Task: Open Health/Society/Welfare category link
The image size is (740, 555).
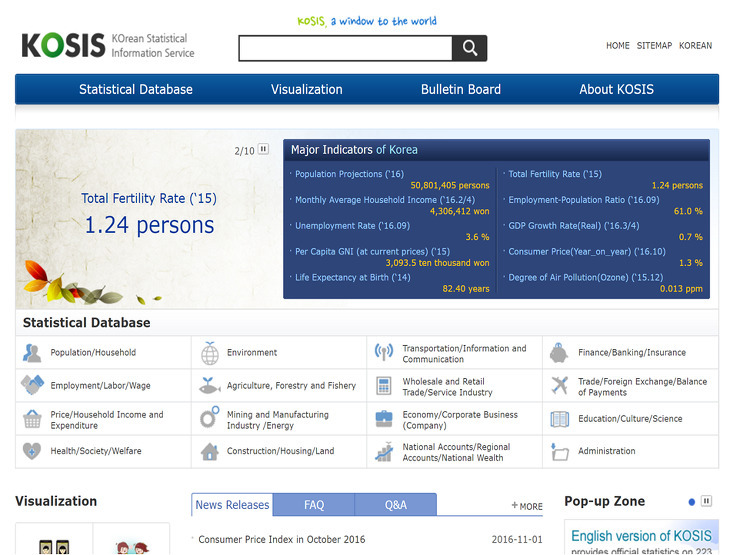Action: (x=96, y=451)
